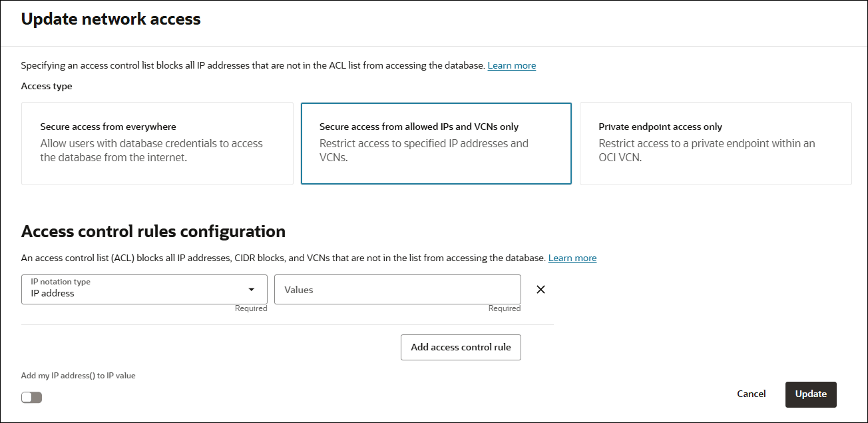Viewport: 868px width, 423px height.
Task: Confirm changes with the Update button
Action: tap(810, 394)
